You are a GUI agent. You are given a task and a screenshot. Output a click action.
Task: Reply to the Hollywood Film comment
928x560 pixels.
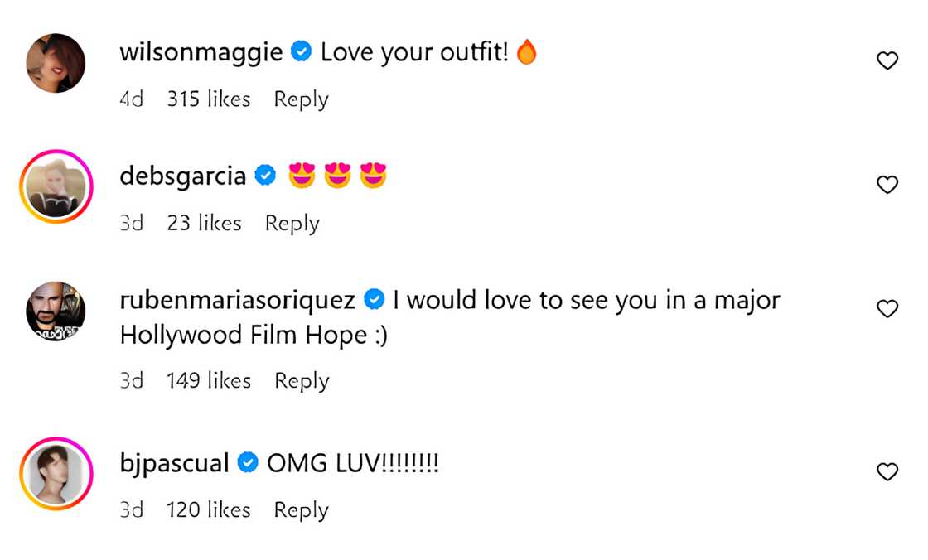point(302,381)
